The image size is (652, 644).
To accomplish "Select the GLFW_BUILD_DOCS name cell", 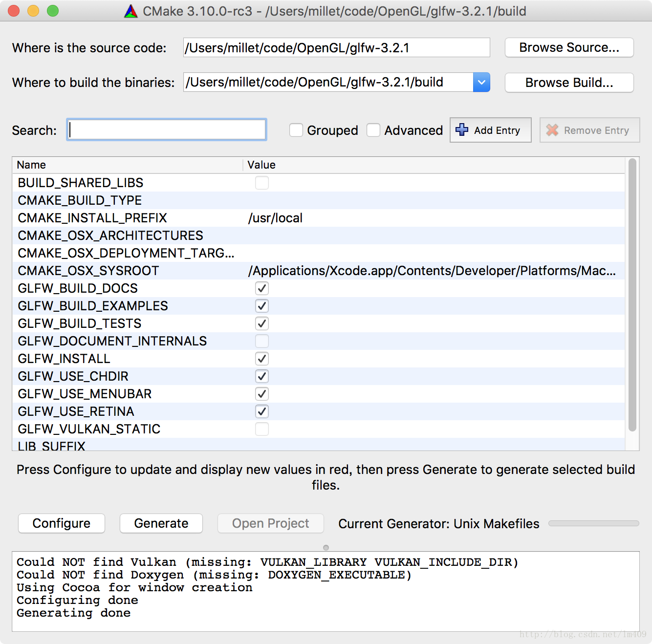I will pos(78,288).
